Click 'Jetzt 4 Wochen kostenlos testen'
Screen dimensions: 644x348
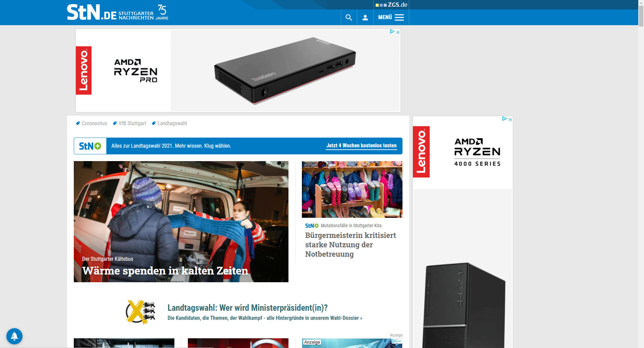click(x=361, y=146)
